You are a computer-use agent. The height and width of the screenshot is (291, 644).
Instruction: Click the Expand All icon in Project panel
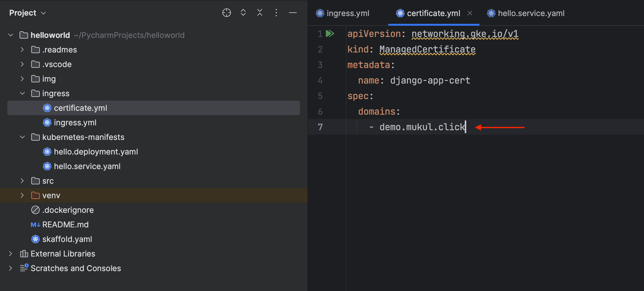(243, 12)
